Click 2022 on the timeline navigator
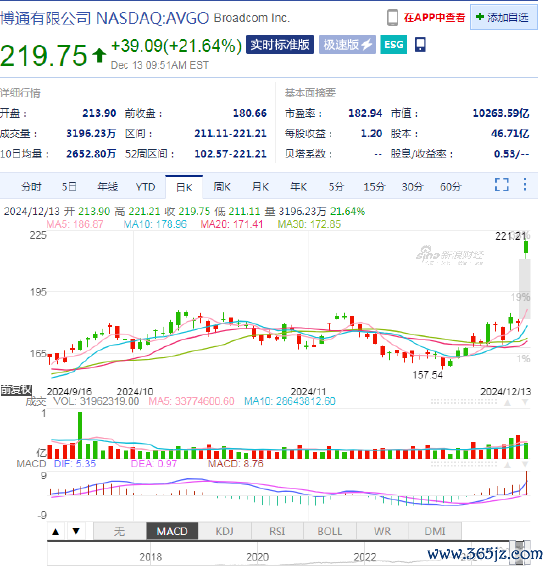Image resolution: width=550 pixels, height=569 pixels. click(365, 557)
